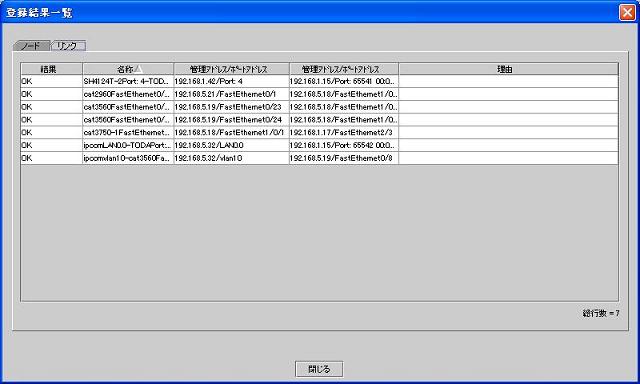Click the 192.168.1.42/Port: 4 address cell
Screen dimensions: 640x384
pos(231,81)
